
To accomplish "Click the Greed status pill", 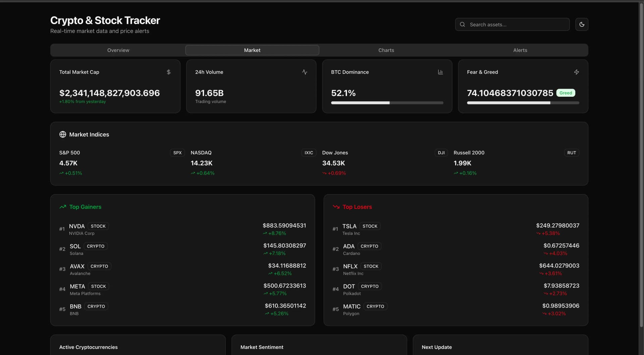I will (566, 93).
